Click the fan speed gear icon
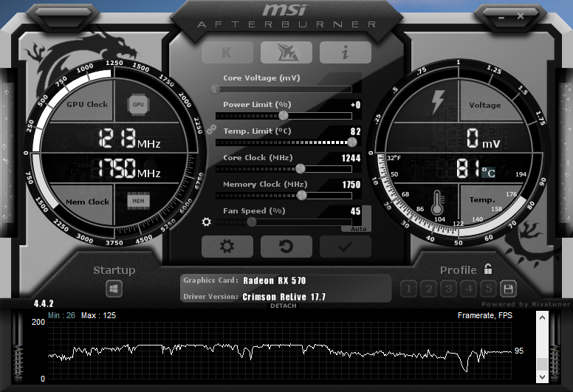 [207, 222]
